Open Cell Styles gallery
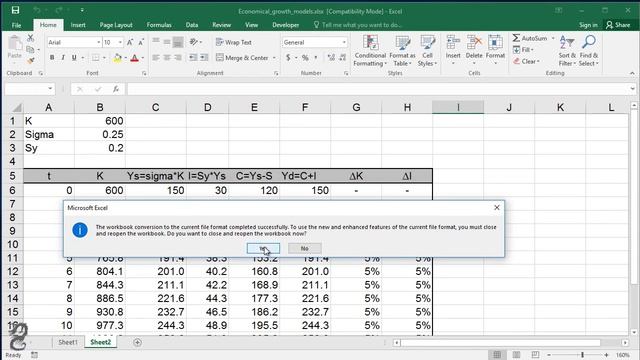This screenshot has height=360, width=640. pos(427,51)
